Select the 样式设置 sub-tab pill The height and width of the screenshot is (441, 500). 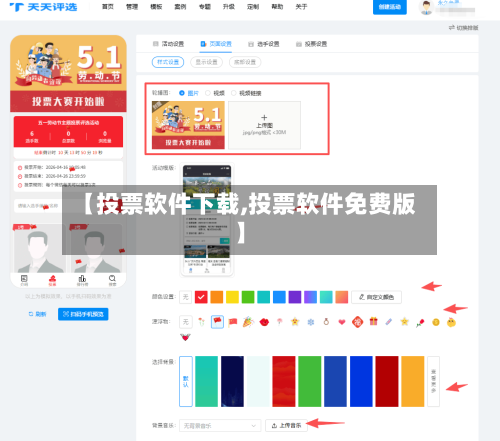[168, 62]
